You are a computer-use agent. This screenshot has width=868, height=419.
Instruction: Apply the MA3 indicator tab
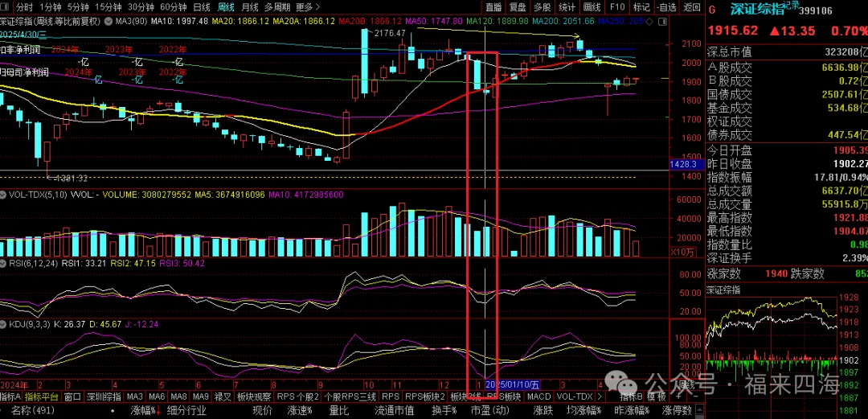(135, 396)
